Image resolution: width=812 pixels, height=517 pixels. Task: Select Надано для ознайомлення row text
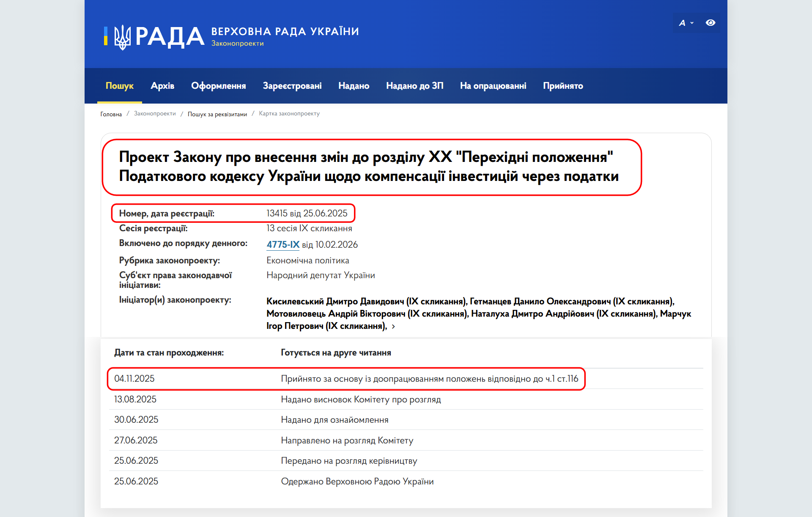click(x=335, y=420)
